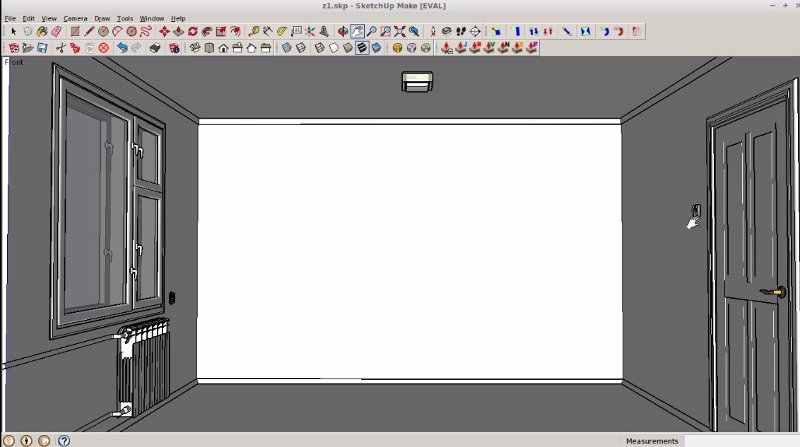Open the View menu
Viewport: 800px width, 447px height.
coord(49,18)
